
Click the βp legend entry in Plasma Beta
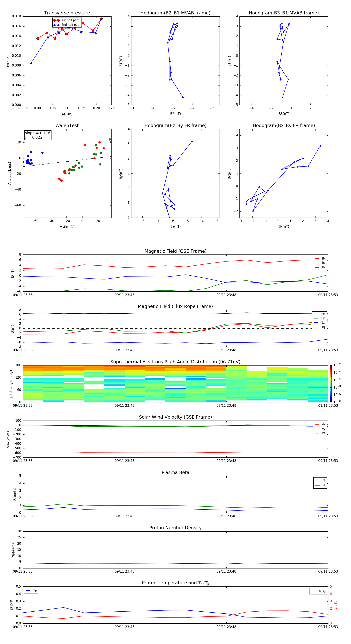click(x=320, y=480)
